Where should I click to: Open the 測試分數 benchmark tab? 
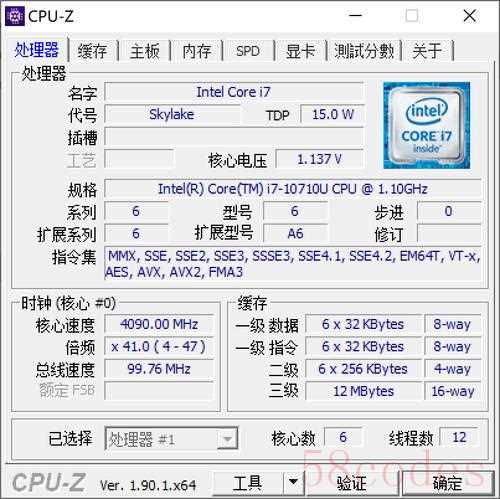pyautogui.click(x=364, y=51)
